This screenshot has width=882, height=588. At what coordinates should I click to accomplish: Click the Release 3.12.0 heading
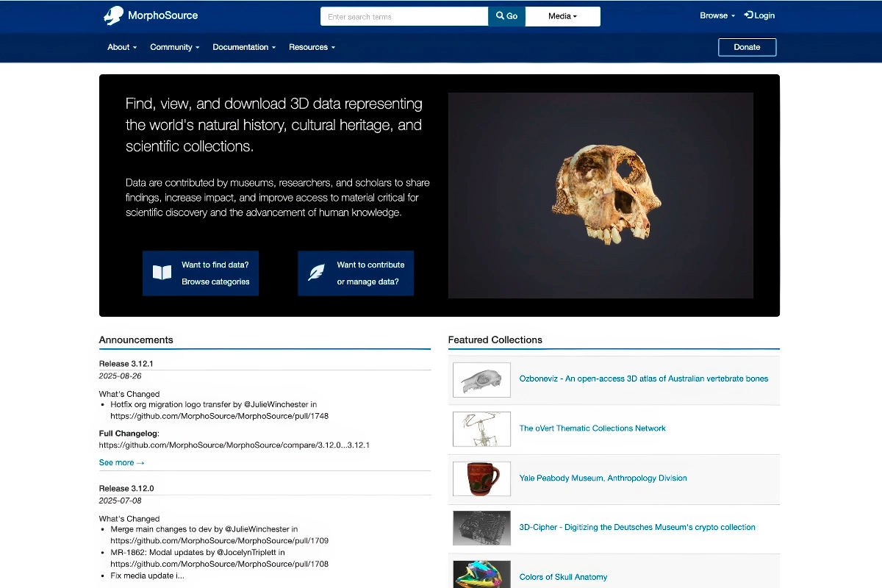[126, 489]
